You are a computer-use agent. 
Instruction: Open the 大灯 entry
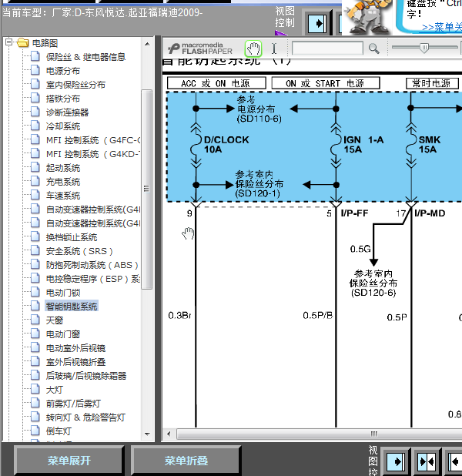tap(55, 390)
